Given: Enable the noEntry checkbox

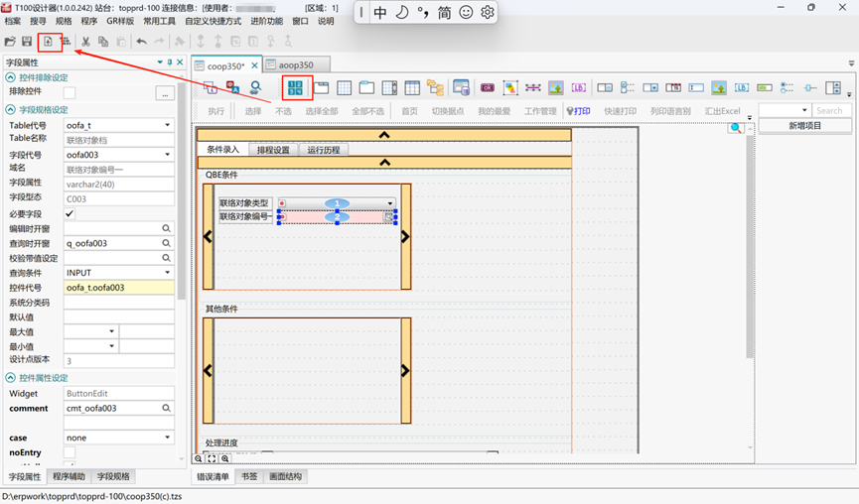Looking at the screenshot, I should [70, 452].
